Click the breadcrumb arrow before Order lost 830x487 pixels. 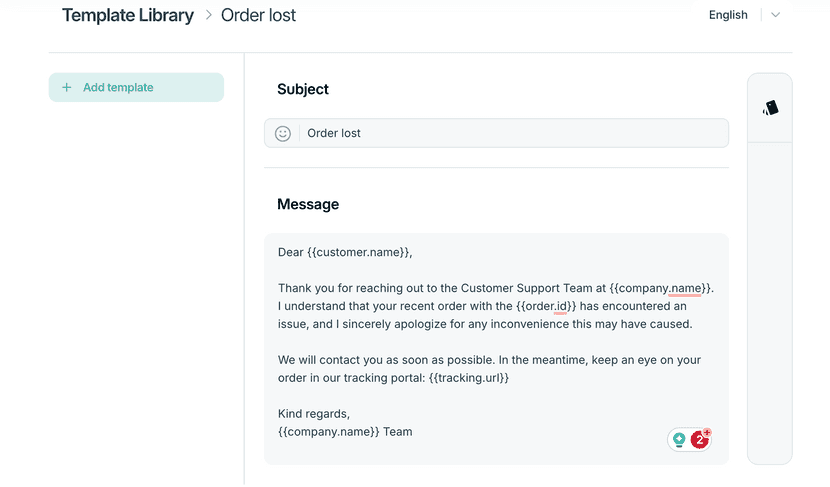[209, 15]
